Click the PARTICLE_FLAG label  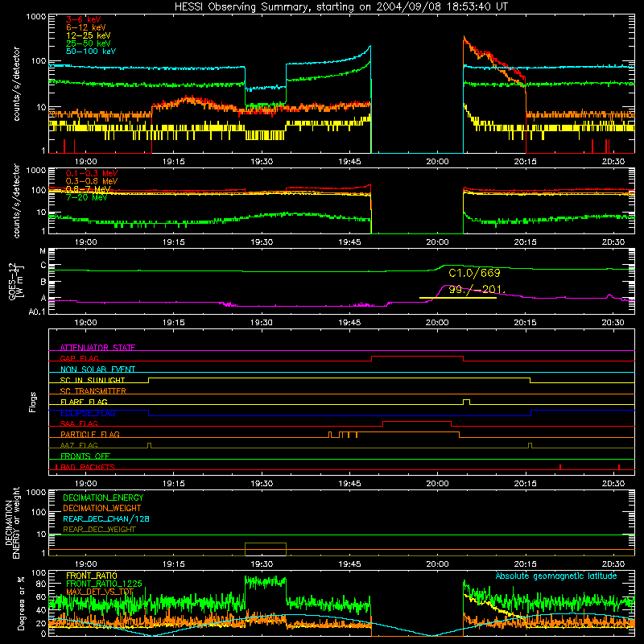point(90,434)
